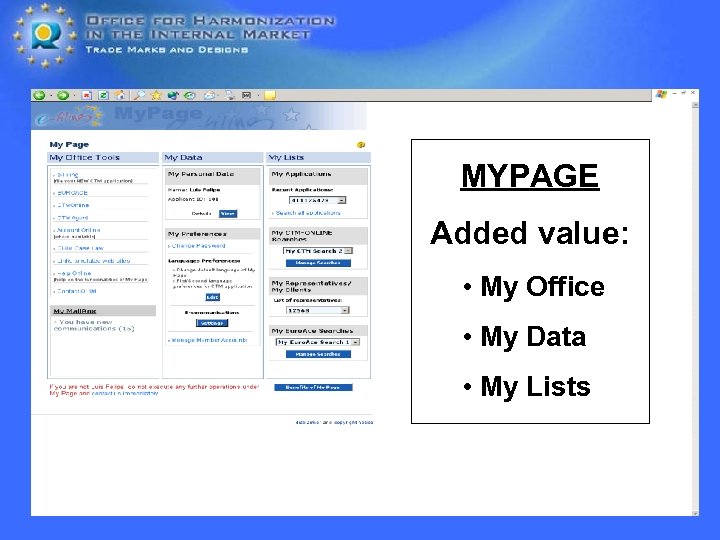720x540 pixels.
Task: Click the browser scrollbar down arrow
Action: [695, 513]
